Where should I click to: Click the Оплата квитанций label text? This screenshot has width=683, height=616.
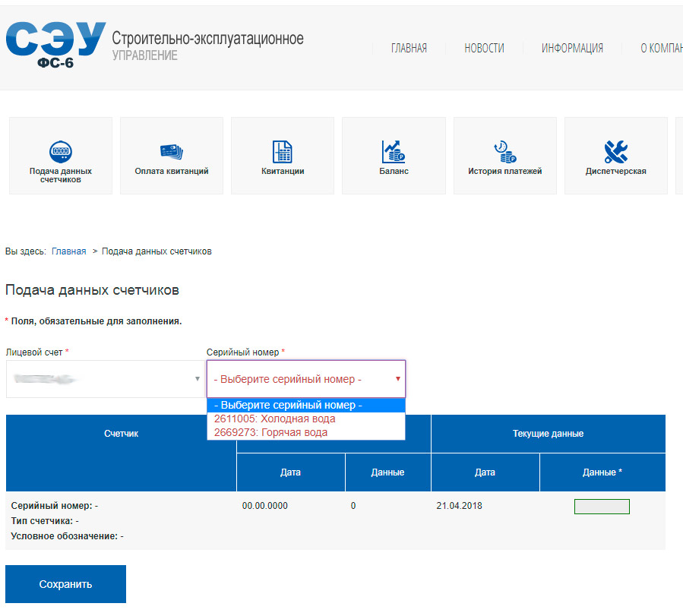click(172, 172)
